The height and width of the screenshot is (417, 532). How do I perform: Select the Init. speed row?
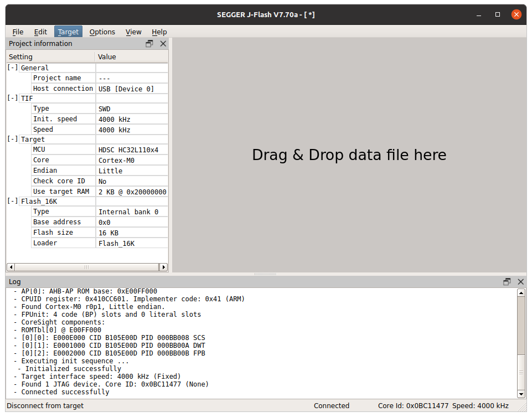[x=100, y=119]
